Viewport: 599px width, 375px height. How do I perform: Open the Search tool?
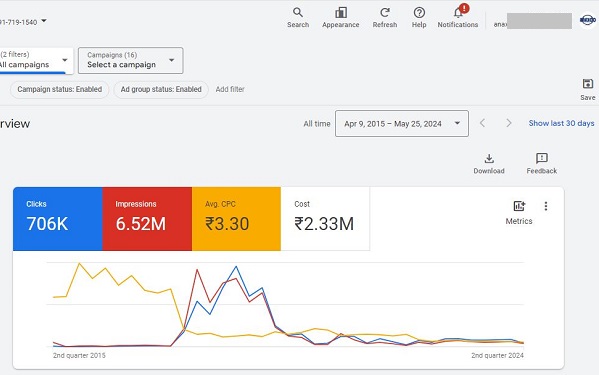pos(298,18)
